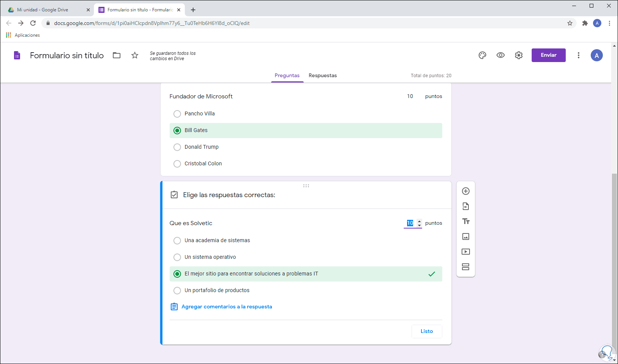Open the Chrome profile avatar in toolbar
This screenshot has width=618, height=364.
597,23
